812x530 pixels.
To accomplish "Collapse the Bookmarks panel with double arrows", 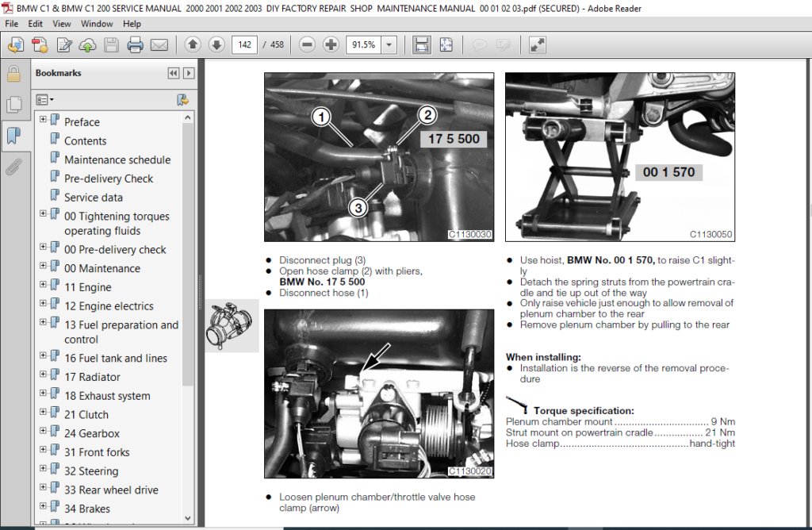I will click(174, 73).
